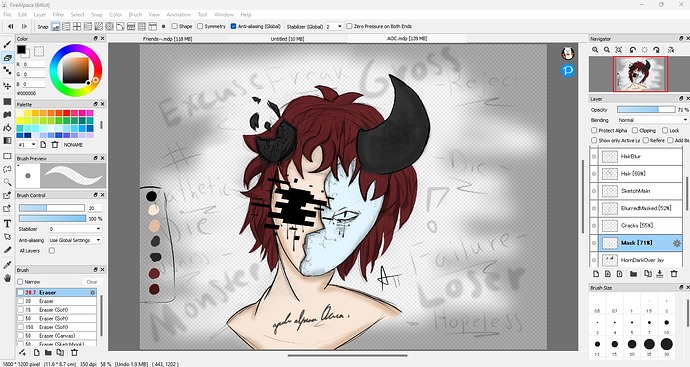The width and height of the screenshot is (690, 367).
Task: Select the rectangular Select tool
Action: pyautogui.click(x=7, y=156)
